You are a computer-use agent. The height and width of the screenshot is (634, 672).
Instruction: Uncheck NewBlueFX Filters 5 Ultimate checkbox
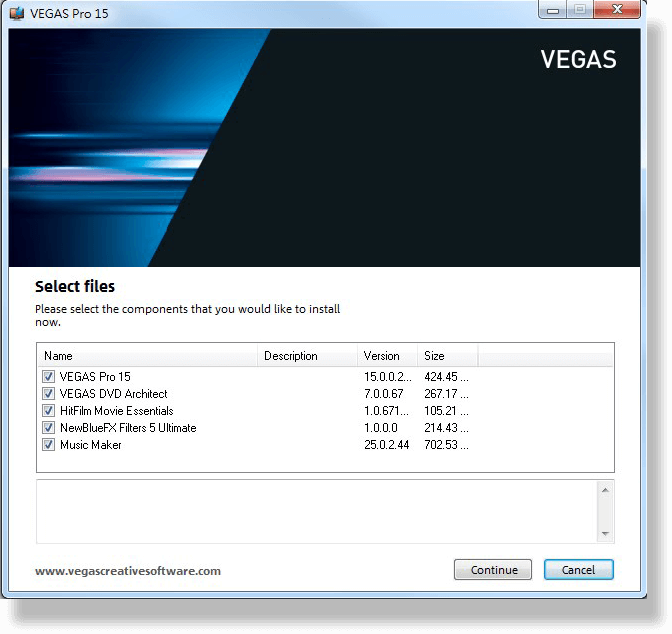[48, 428]
